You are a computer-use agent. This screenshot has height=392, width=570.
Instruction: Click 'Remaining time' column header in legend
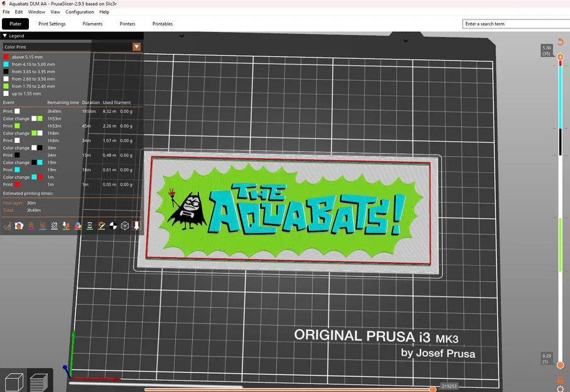[63, 102]
